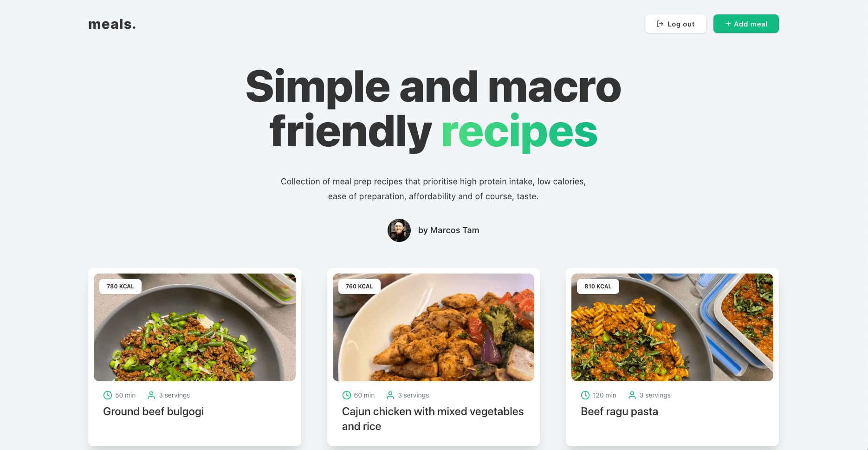View the Cajun chicken dish photo
This screenshot has height=450, width=868.
coord(434,327)
